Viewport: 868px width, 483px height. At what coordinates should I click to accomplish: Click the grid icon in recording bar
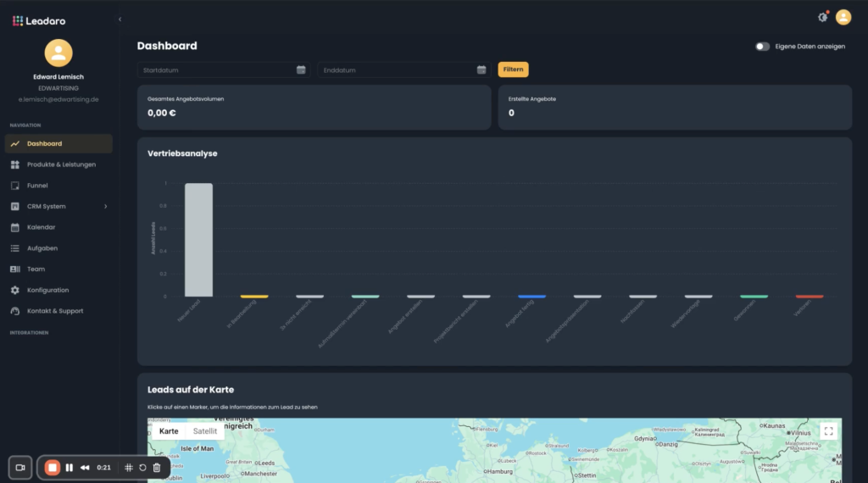point(129,468)
